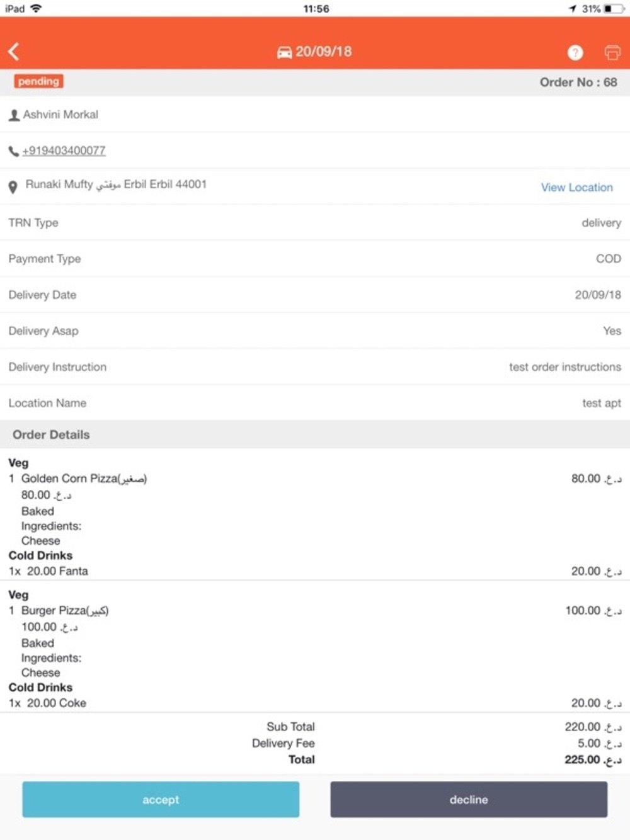Tap the battery indicator in status bar
The image size is (630, 840).
click(x=614, y=9)
